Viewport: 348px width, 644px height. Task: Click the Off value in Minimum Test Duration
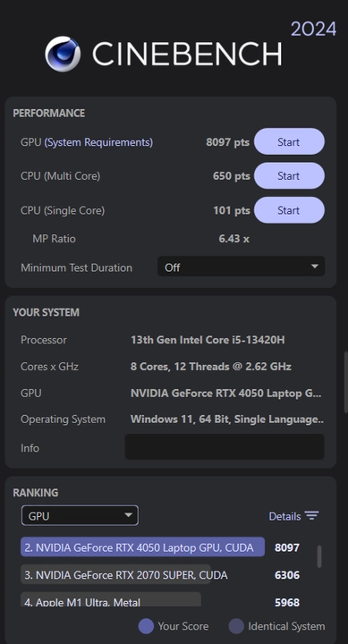pos(173,267)
